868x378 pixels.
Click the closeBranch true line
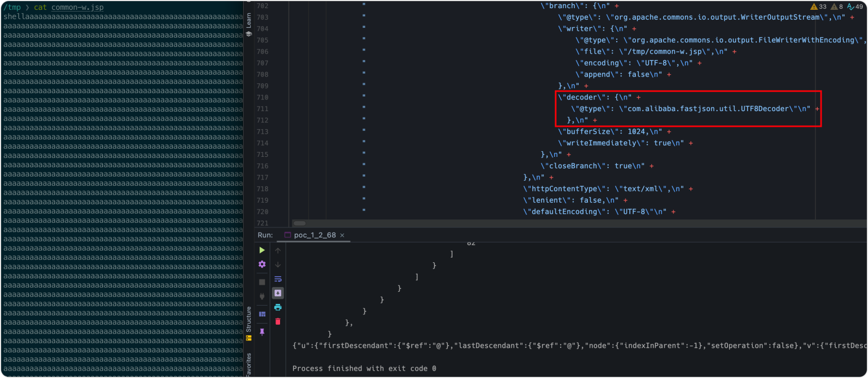597,166
